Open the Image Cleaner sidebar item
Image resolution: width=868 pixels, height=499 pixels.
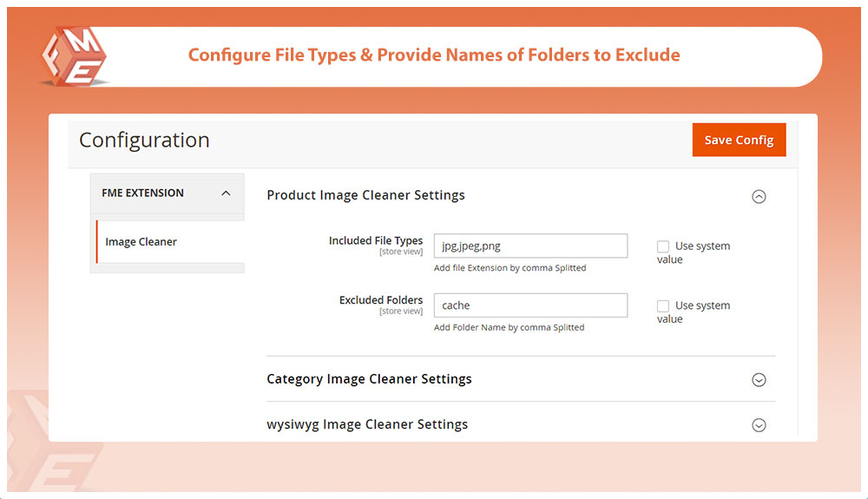point(141,242)
